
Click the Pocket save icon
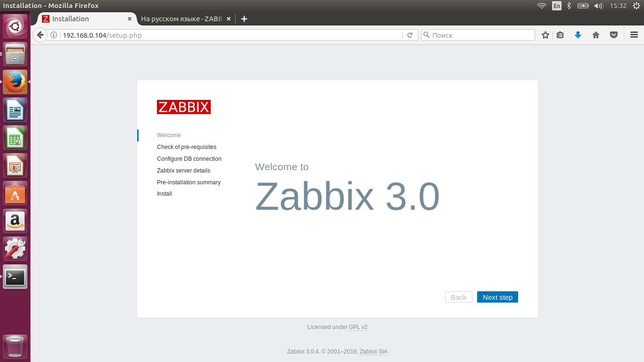point(614,35)
